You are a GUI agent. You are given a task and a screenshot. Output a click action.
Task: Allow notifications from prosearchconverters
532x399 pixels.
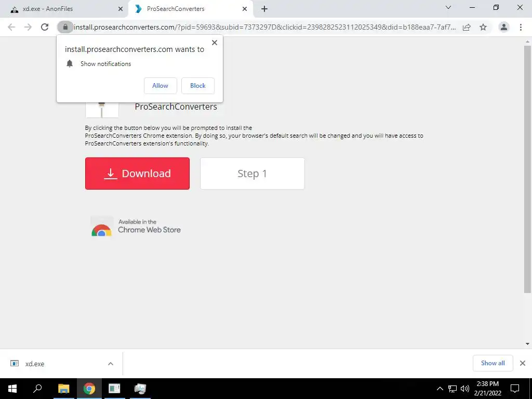click(160, 86)
